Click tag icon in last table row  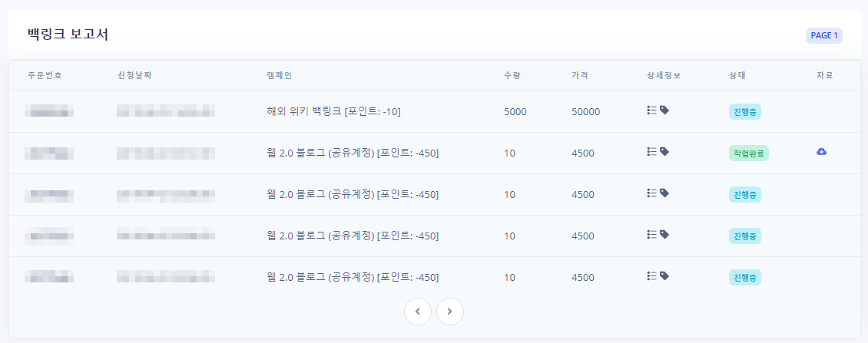[x=664, y=276]
